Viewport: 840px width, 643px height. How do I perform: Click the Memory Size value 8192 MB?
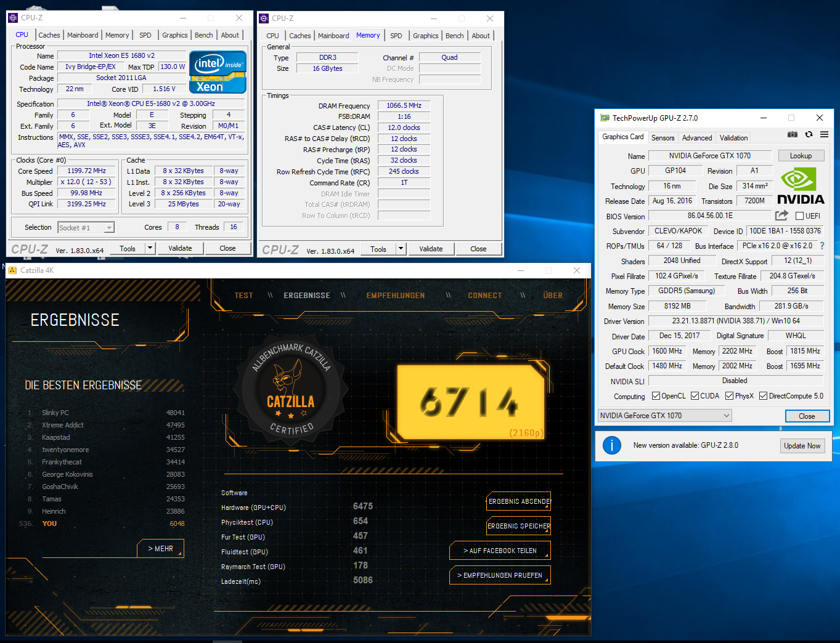coord(677,306)
